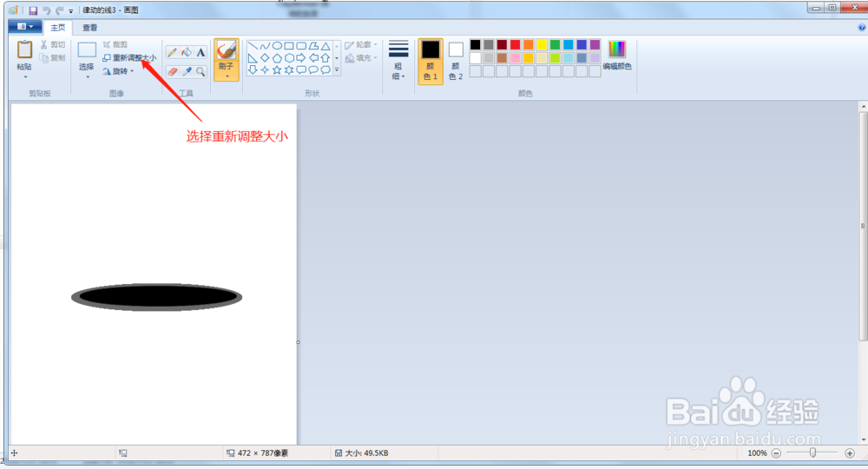Click the Undo arrow in title bar
The image size is (868, 469).
click(x=47, y=10)
